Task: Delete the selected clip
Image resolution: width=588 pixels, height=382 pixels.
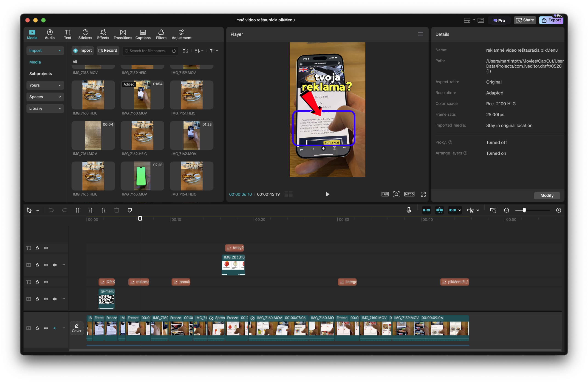Action: (116, 210)
